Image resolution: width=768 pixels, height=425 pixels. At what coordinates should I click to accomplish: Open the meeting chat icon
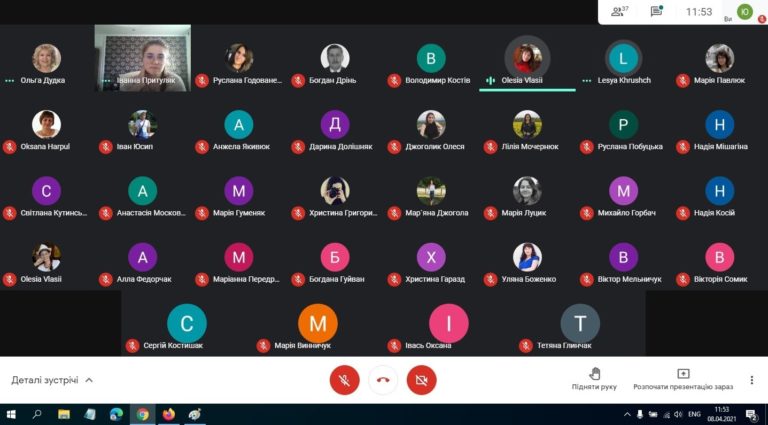pyautogui.click(x=656, y=11)
